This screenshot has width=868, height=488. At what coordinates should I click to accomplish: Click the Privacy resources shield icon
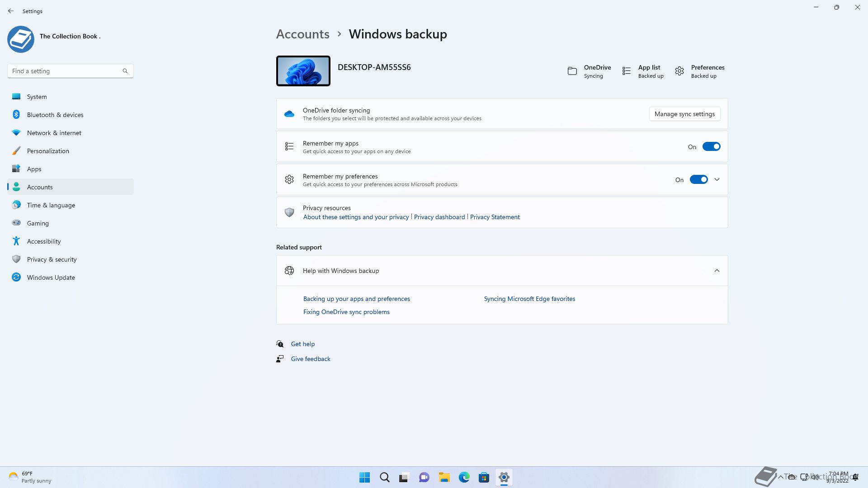tap(289, 212)
